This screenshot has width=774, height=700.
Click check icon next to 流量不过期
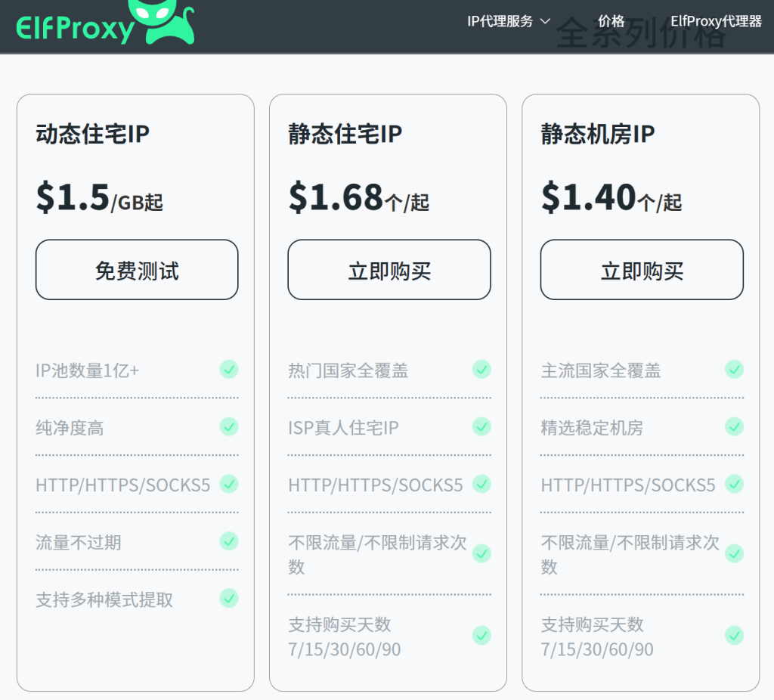click(x=229, y=541)
